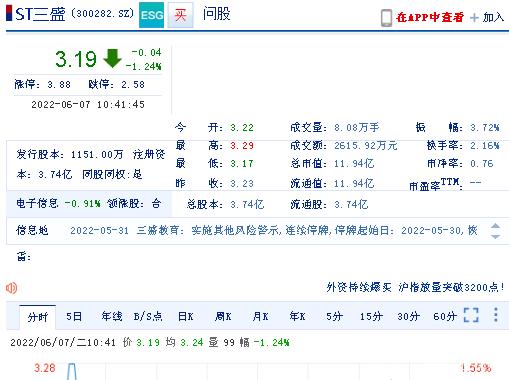Click 加入 to add the stock
The height and width of the screenshot is (380, 509).
(493, 17)
